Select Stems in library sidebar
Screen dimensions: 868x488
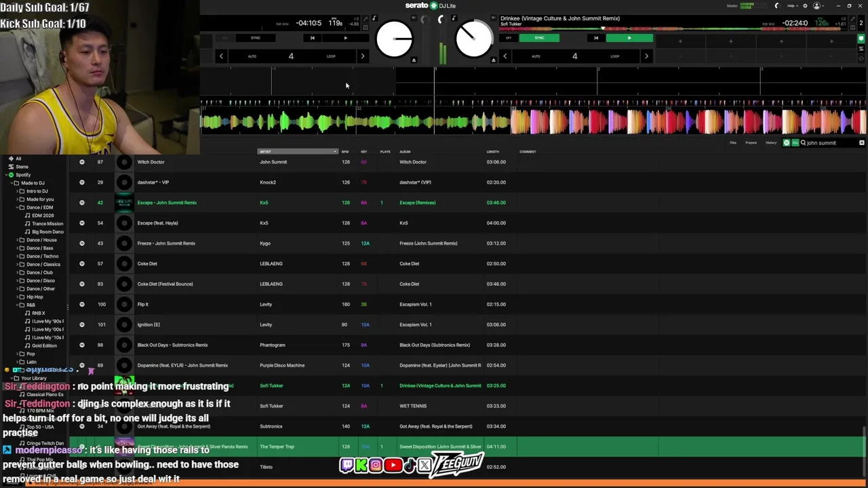point(22,167)
